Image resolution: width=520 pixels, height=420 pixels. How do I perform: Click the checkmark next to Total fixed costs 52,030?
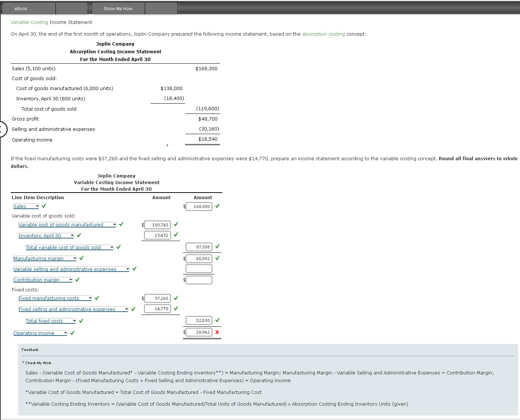(217, 320)
